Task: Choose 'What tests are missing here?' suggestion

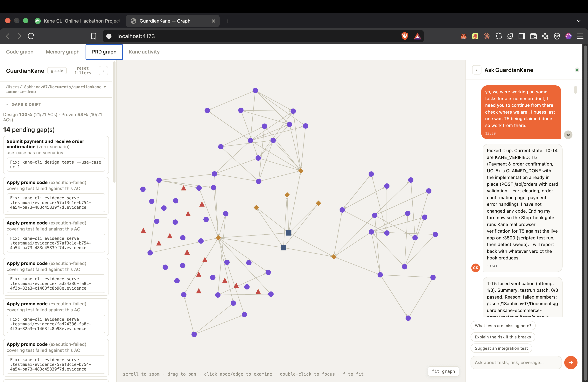Action: [x=503, y=326]
